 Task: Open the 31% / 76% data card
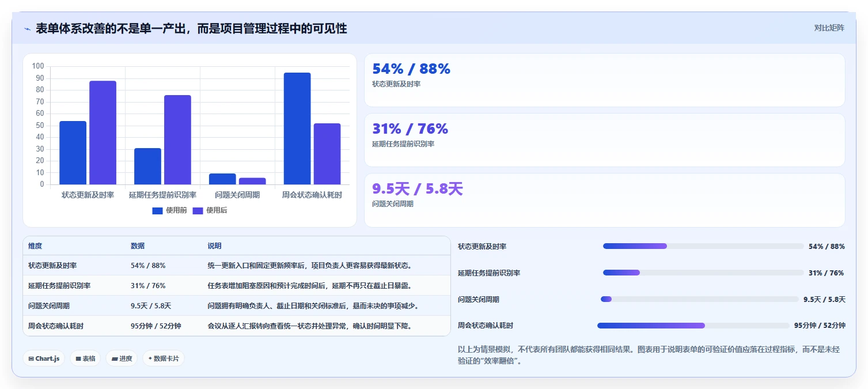click(605, 140)
